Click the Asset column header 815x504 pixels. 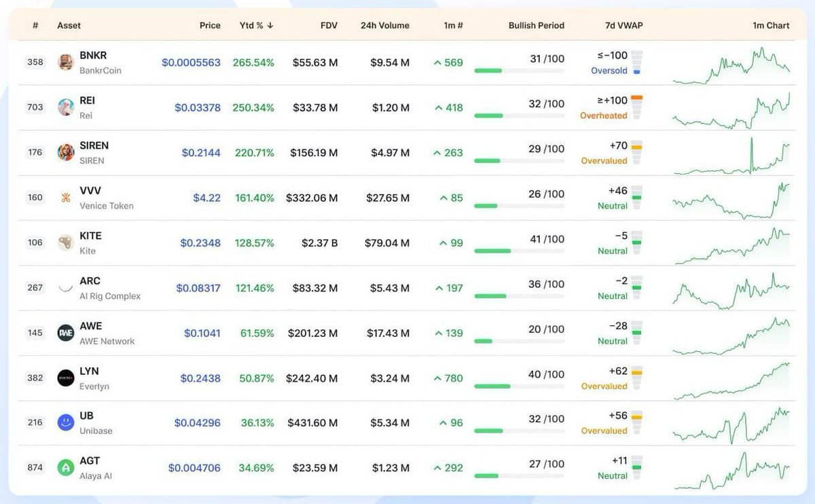(69, 25)
